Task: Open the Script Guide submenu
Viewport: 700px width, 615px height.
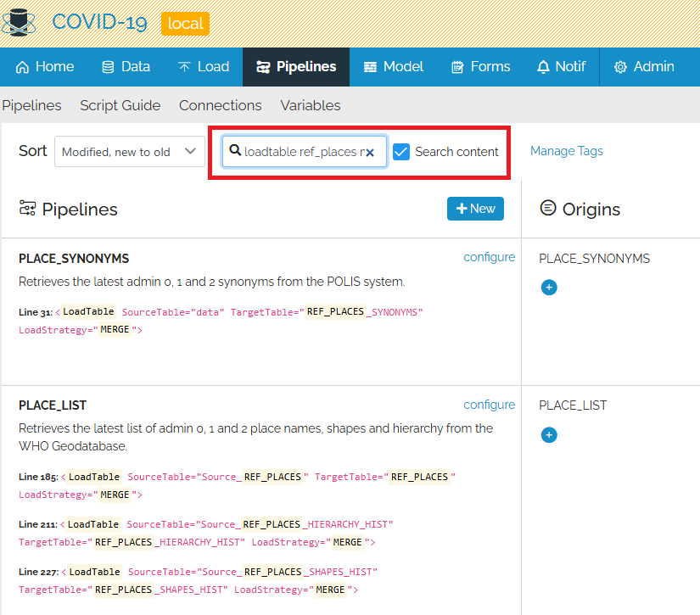Action: [x=120, y=105]
